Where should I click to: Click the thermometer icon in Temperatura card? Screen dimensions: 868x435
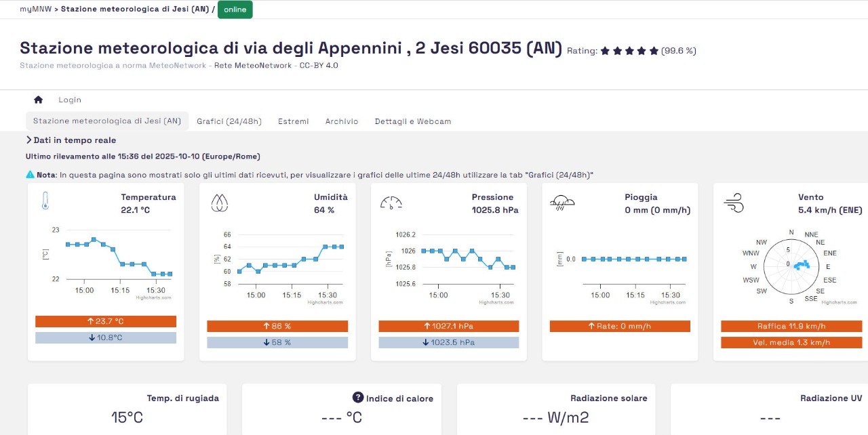click(45, 201)
